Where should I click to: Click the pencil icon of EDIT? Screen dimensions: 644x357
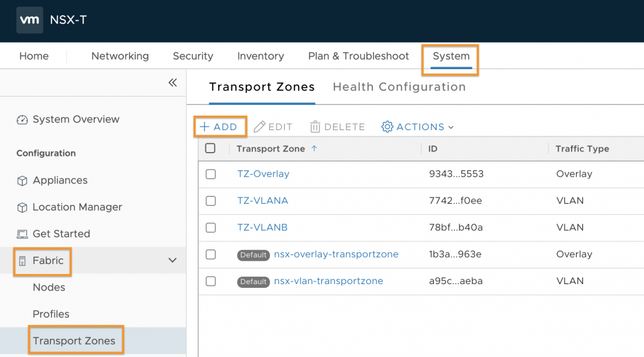coord(259,127)
